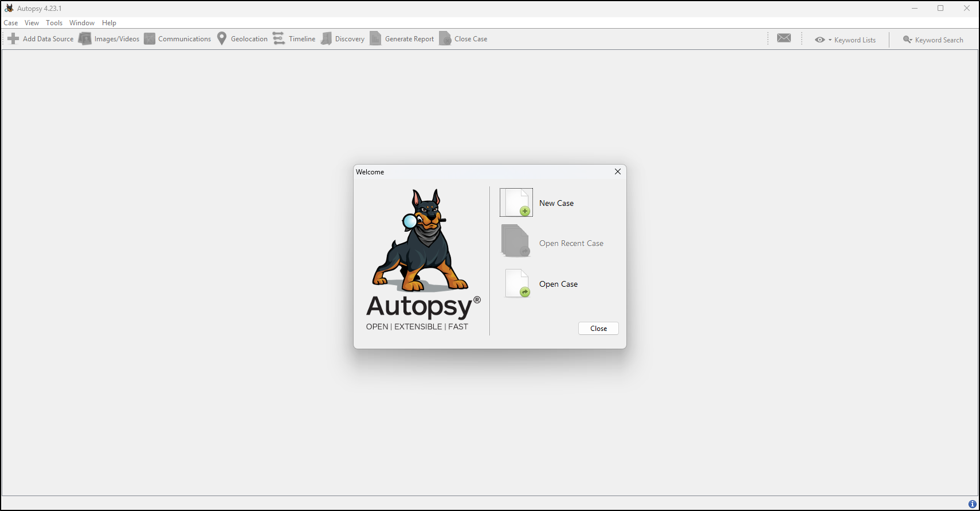Click the Geolocation label in toolbar
The height and width of the screenshot is (511, 980).
click(249, 39)
